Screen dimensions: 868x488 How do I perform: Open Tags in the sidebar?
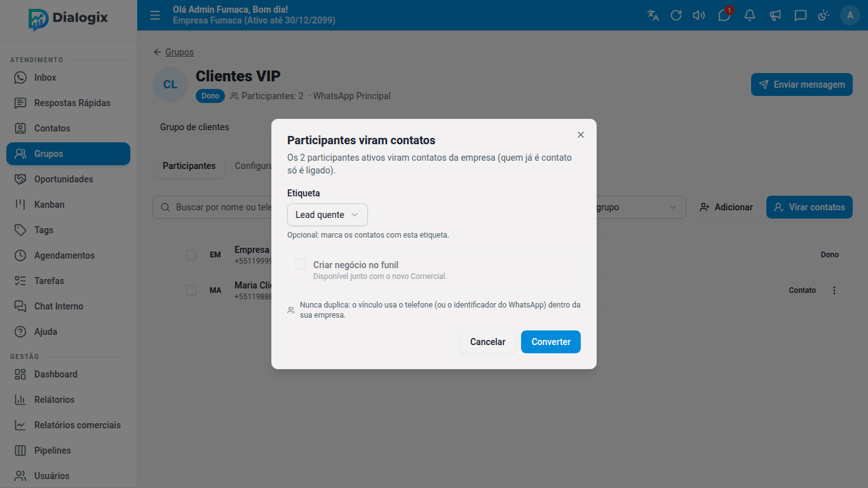click(x=68, y=230)
